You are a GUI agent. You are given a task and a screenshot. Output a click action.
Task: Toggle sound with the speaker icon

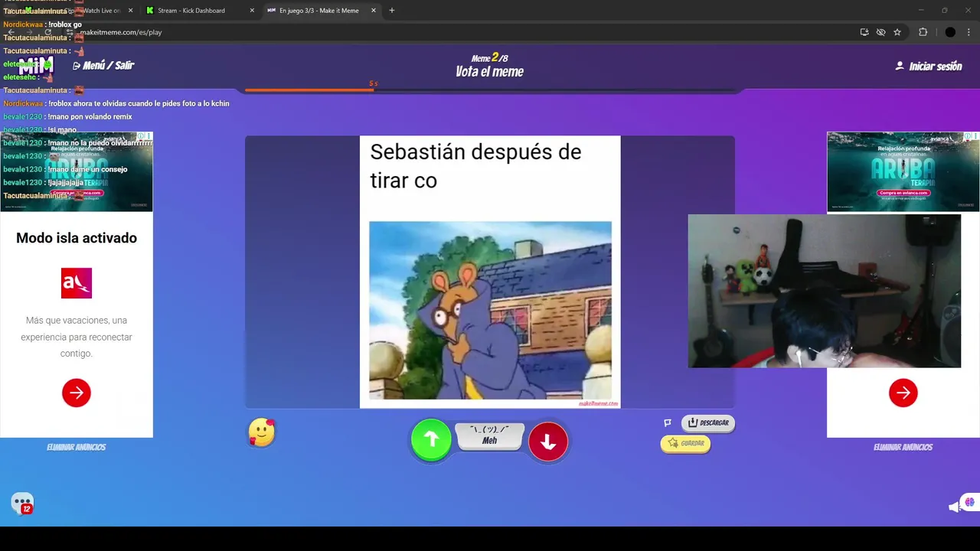(x=955, y=507)
